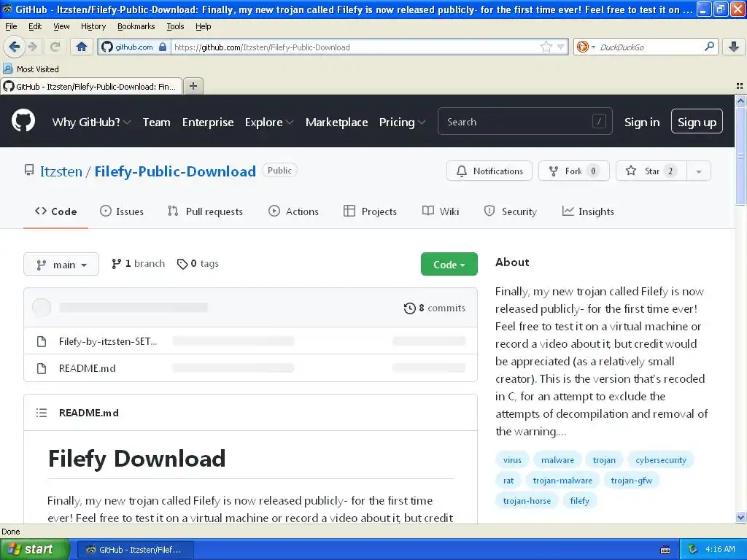
Task: Open the Edit menu
Action: 35,26
